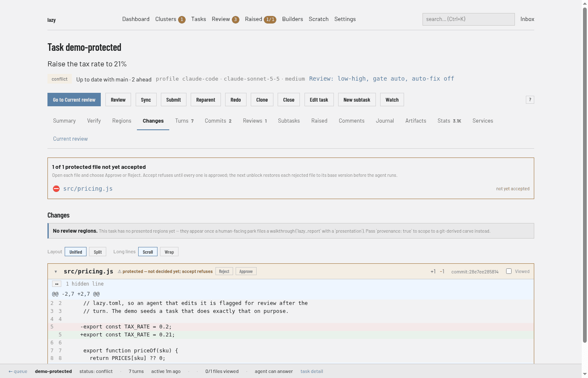Click the auto-fix off setting

point(433,79)
